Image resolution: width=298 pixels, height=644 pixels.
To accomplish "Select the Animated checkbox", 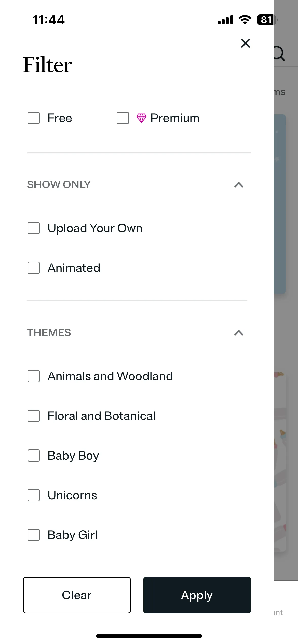I will 34,268.
